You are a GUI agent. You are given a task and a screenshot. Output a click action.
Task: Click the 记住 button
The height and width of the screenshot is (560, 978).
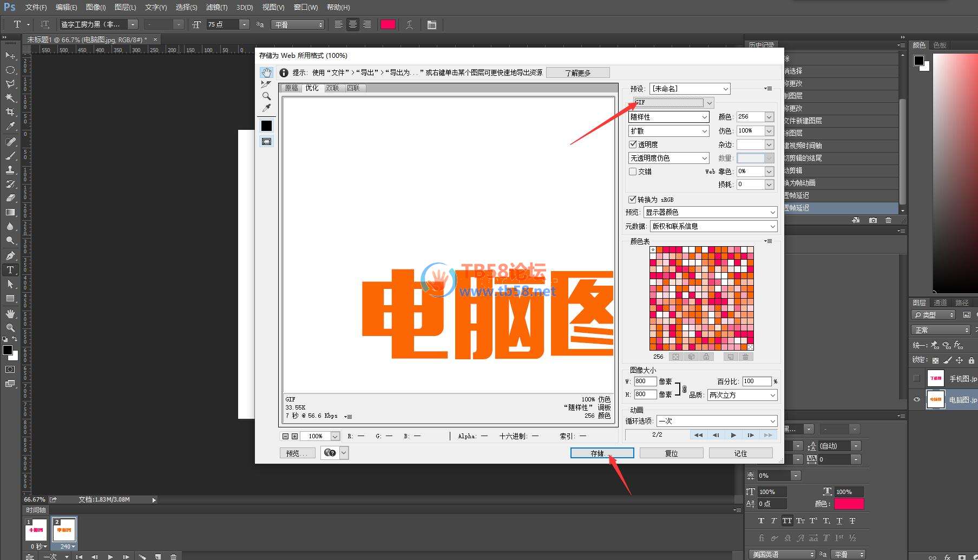(741, 453)
